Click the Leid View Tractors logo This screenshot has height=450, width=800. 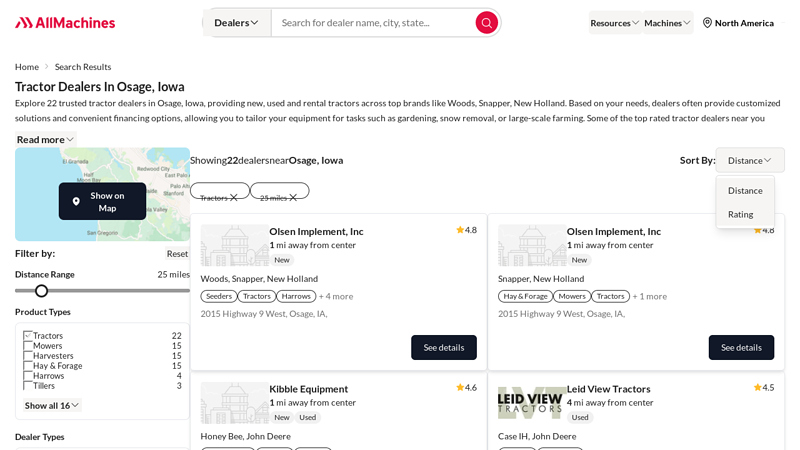(x=531, y=402)
